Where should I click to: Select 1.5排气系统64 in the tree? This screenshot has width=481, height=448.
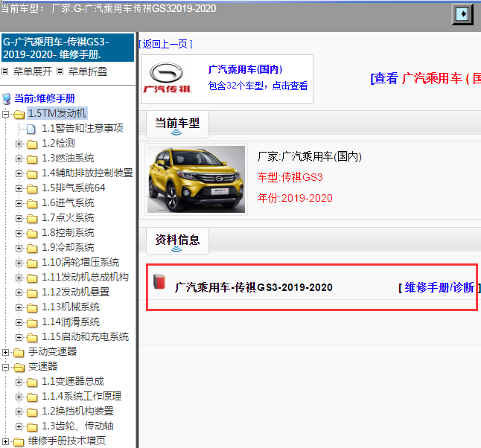tap(73, 188)
